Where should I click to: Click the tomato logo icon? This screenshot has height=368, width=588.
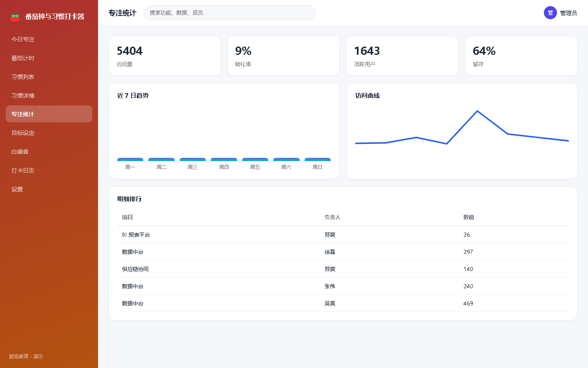coord(15,17)
